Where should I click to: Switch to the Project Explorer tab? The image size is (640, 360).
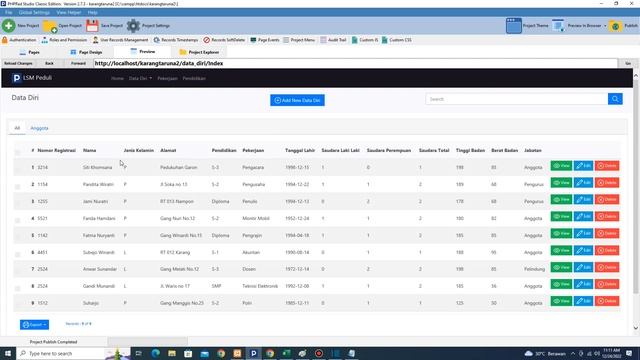(x=200, y=52)
